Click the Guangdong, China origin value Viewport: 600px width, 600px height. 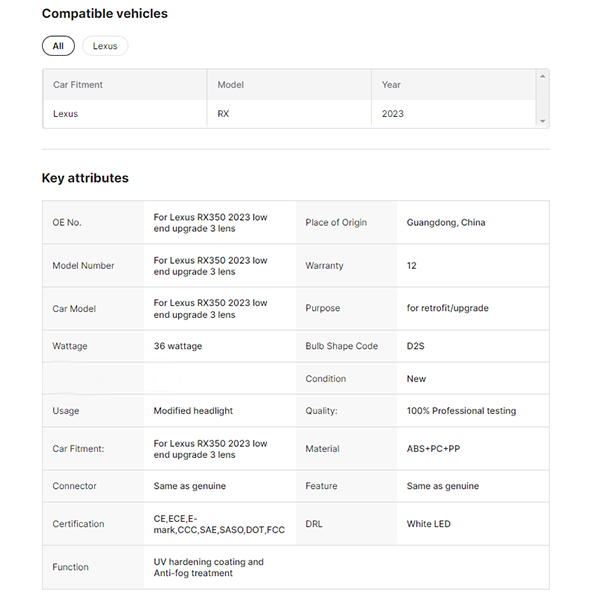click(446, 222)
